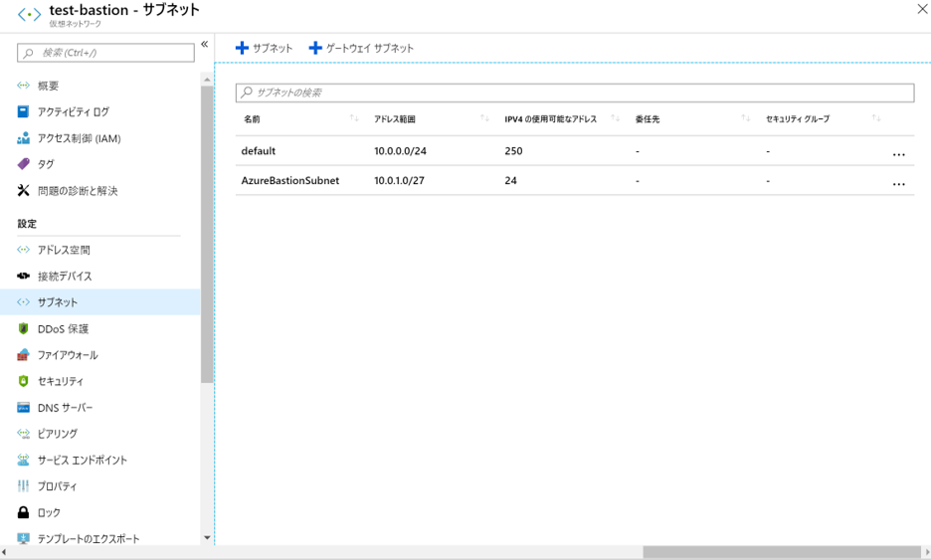Sort by IPV4 の使用可能なアドレス column arrows
Screen dimensions: 931x560
615,118
